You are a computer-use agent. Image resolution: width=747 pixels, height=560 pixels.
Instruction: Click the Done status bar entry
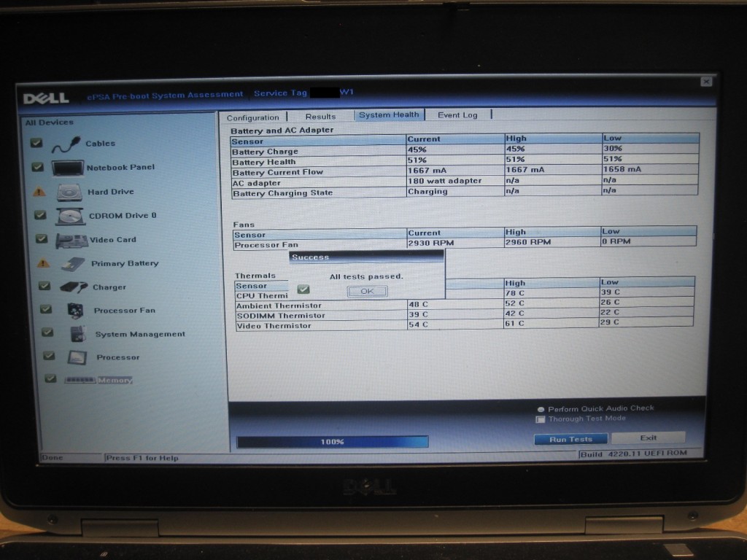[53, 458]
